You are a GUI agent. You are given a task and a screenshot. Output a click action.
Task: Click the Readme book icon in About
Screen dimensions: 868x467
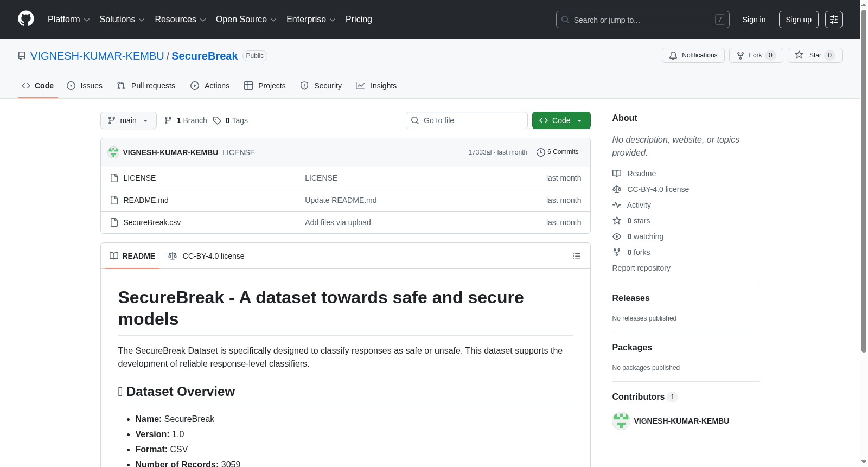(617, 174)
